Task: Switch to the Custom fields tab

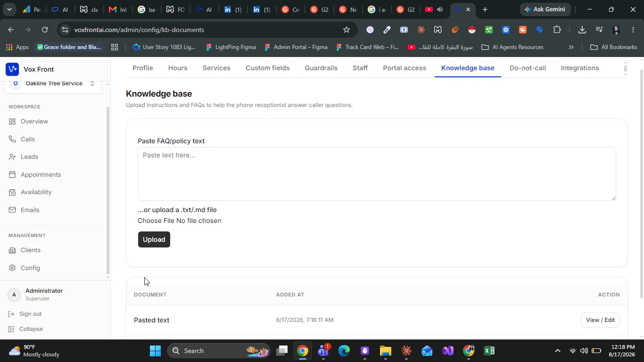Action: pyautogui.click(x=268, y=68)
